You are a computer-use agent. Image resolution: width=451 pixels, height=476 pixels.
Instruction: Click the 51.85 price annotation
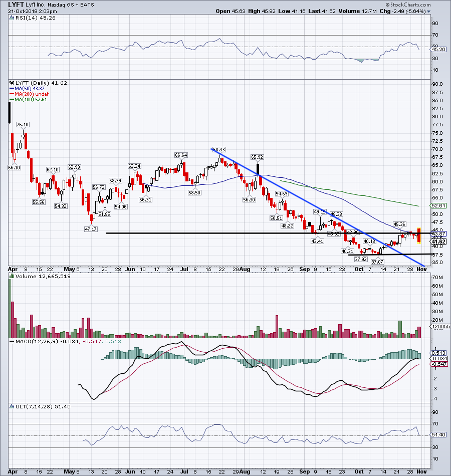(x=104, y=214)
